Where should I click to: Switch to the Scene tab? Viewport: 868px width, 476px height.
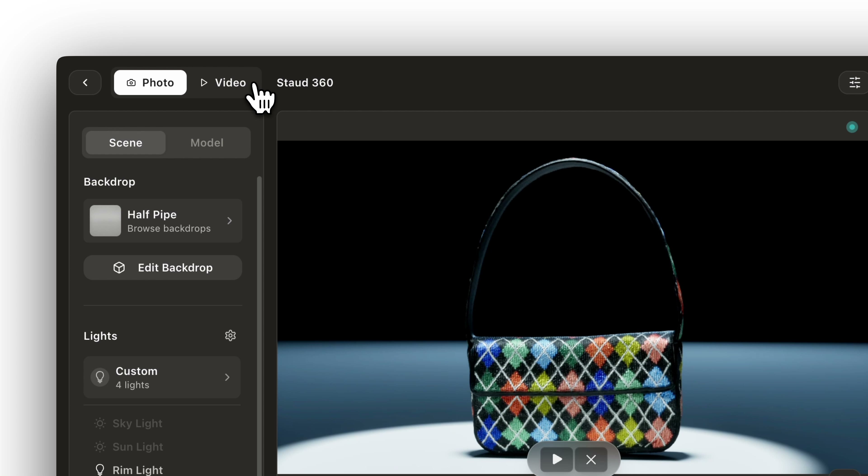coord(125,142)
